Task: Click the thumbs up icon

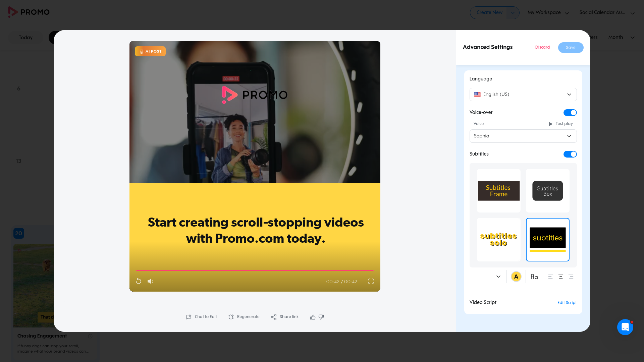Action: tap(313, 317)
